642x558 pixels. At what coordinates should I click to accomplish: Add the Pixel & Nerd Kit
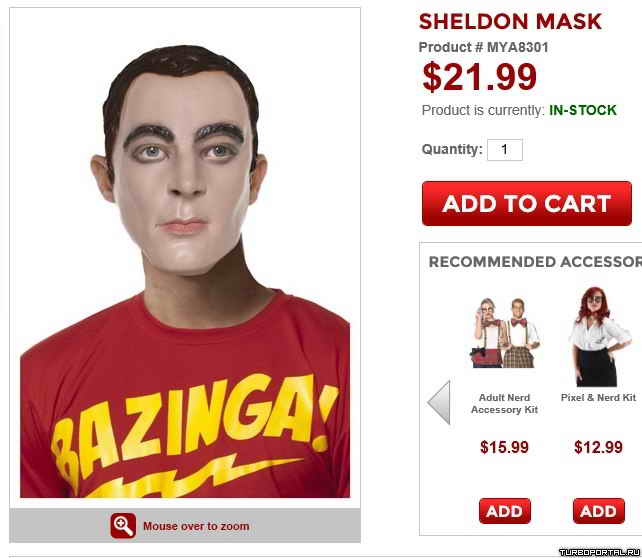[x=599, y=511]
